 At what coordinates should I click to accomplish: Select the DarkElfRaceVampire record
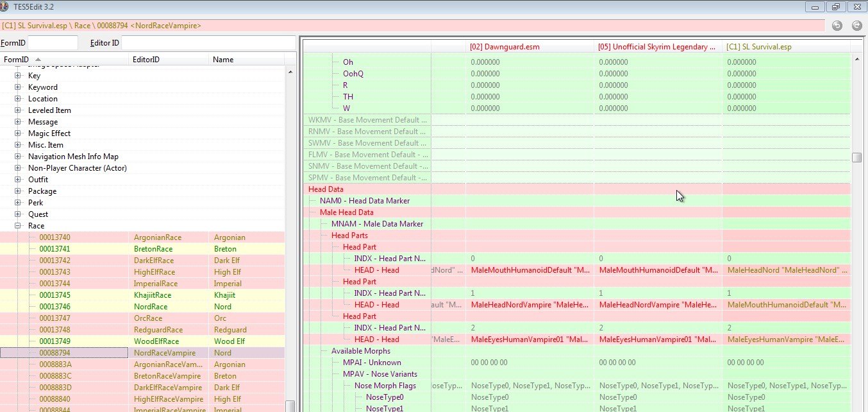pyautogui.click(x=142, y=388)
